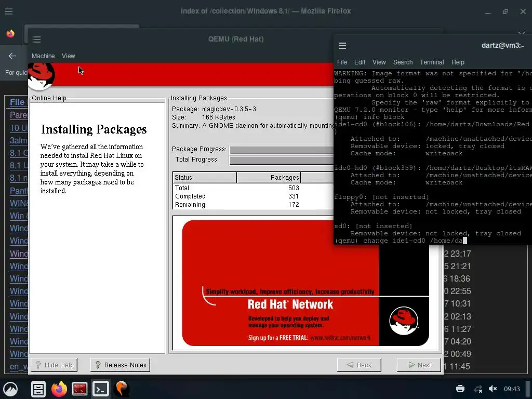Click the File column link in Firefox listing

17,102
